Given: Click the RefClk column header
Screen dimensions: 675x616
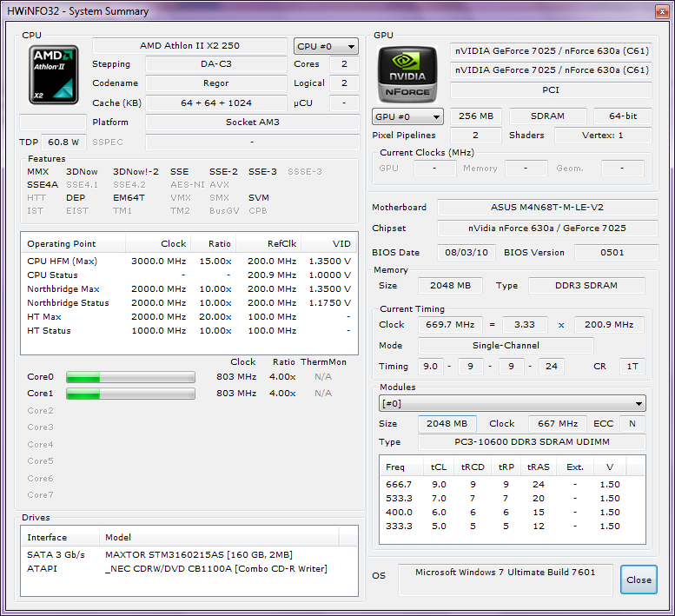Looking at the screenshot, I should click(268, 243).
